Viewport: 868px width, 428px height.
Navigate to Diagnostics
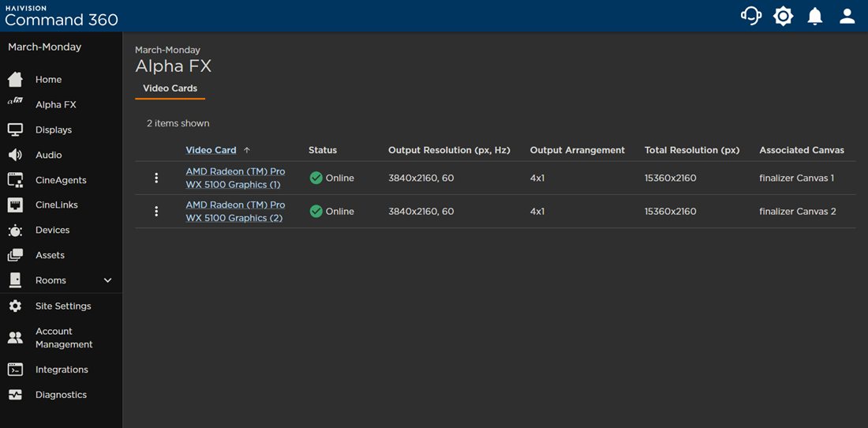[61, 395]
